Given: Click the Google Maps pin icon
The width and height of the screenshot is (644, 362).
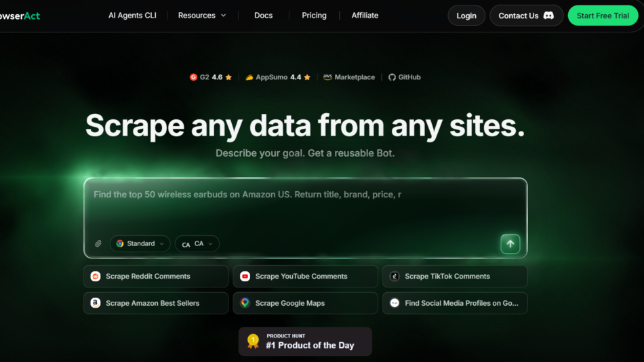Looking at the screenshot, I should point(245,303).
